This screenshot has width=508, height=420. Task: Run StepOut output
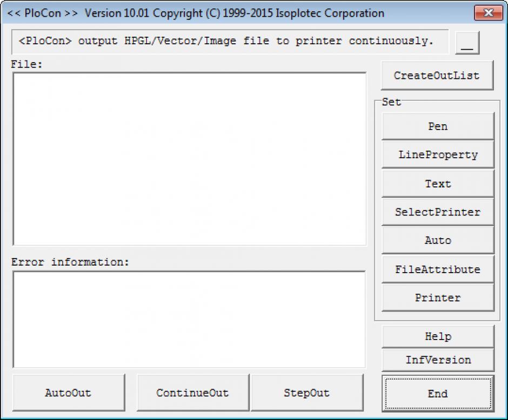pyautogui.click(x=307, y=392)
